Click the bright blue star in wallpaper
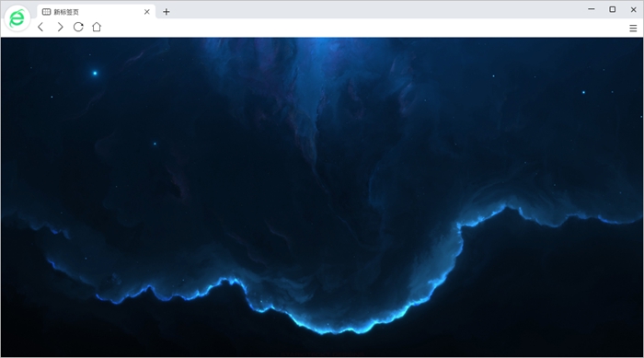Viewport: 644px width, 358px height. [95, 73]
